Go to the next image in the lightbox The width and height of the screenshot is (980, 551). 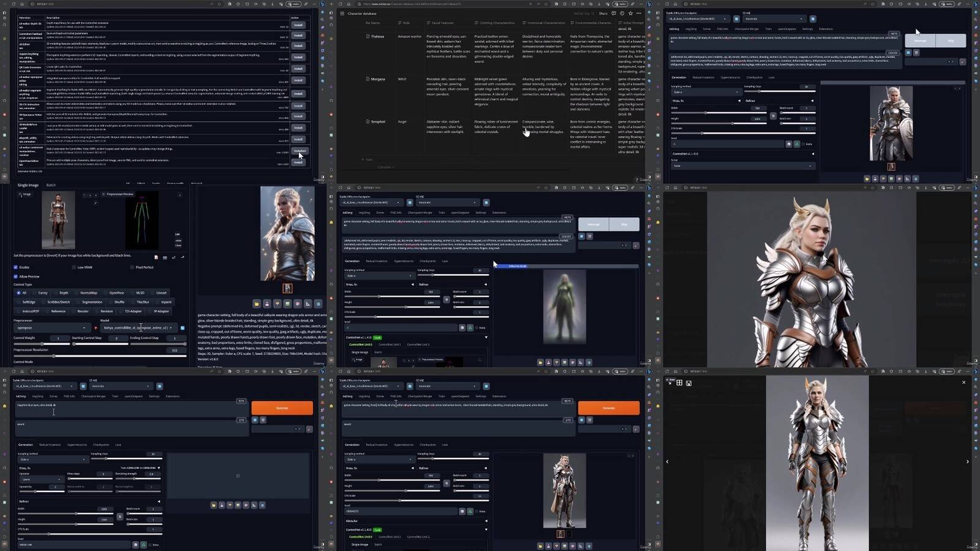968,462
